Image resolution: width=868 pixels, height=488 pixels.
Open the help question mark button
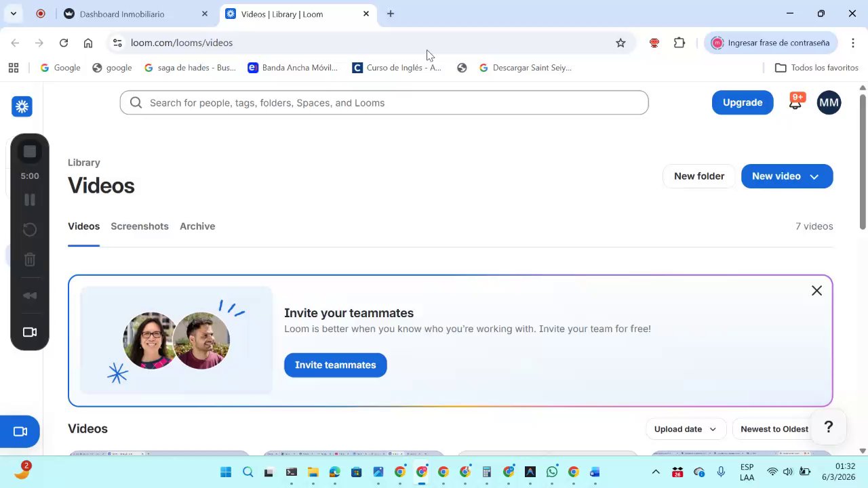coord(828,427)
